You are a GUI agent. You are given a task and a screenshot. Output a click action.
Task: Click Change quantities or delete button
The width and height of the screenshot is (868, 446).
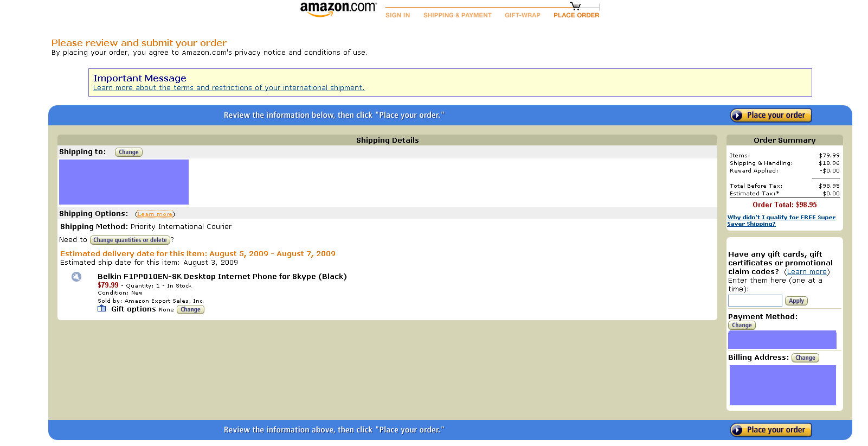[130, 240]
